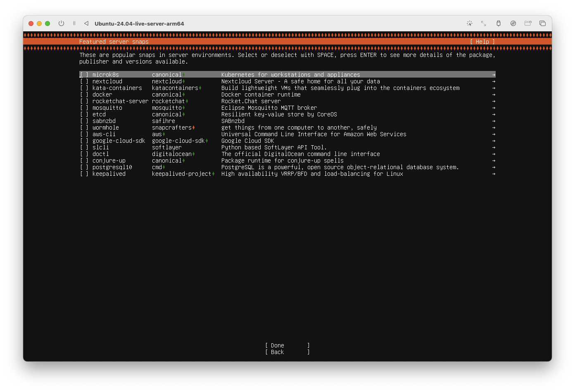Toggle the nextcloud snap checkbox
575x392 pixels.
click(84, 81)
